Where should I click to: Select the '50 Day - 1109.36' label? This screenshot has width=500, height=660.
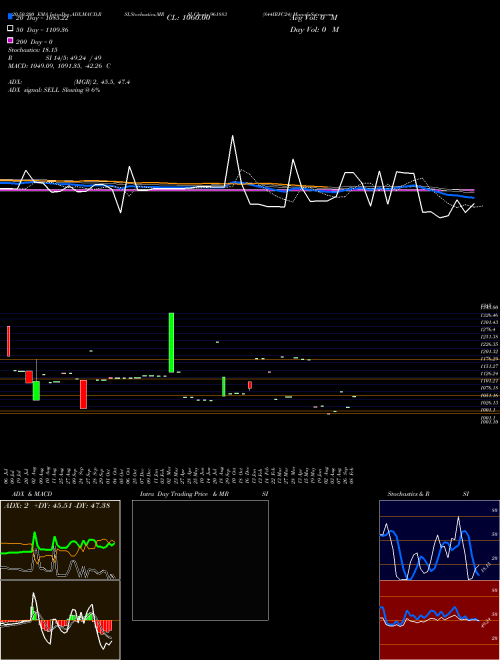click(x=42, y=30)
